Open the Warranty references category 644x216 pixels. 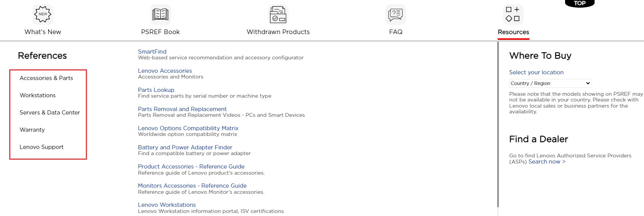[32, 130]
